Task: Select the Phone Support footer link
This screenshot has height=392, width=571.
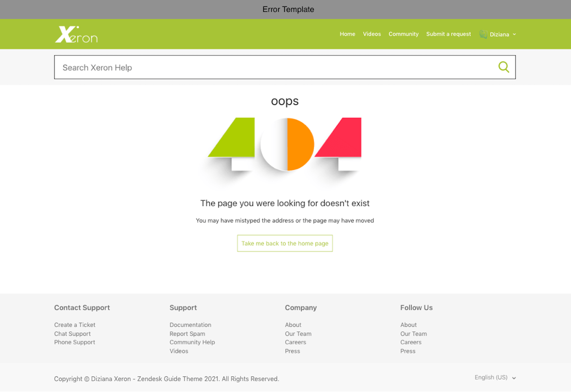Action: point(74,342)
